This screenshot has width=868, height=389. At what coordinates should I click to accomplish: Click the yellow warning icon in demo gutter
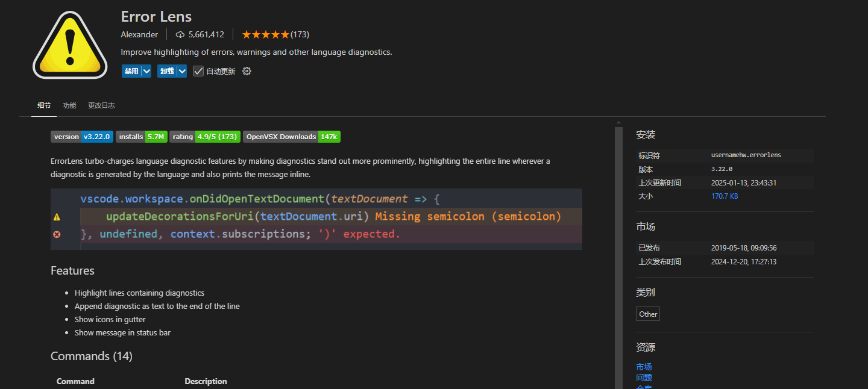tap(57, 217)
